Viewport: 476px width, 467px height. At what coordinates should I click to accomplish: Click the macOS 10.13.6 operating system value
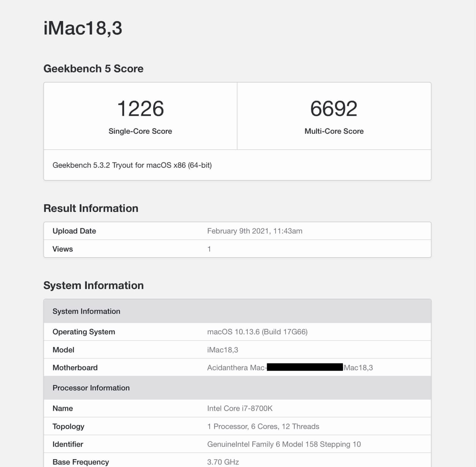click(257, 332)
